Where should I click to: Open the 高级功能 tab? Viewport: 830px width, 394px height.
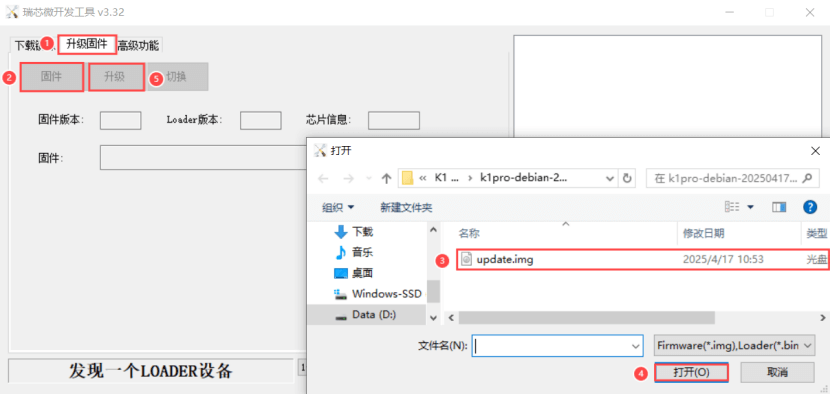[x=138, y=46]
